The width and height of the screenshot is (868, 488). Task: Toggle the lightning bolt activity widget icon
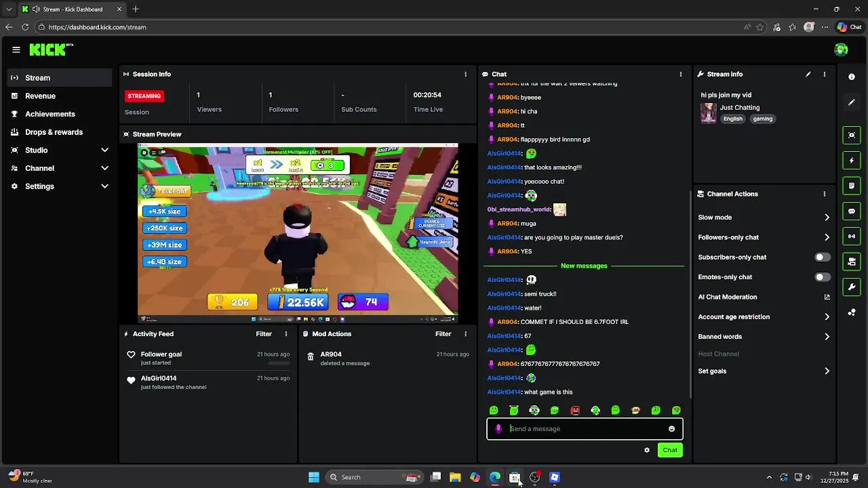852,161
